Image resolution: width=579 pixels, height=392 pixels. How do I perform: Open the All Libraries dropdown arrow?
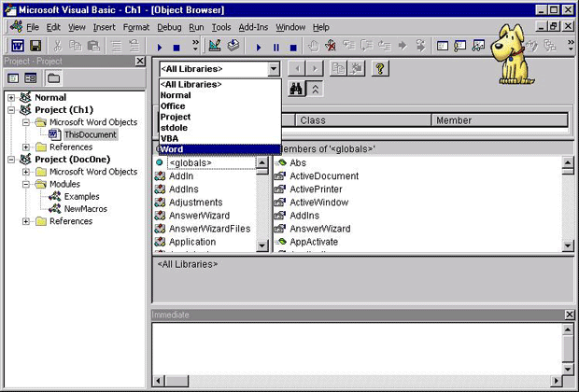(273, 69)
